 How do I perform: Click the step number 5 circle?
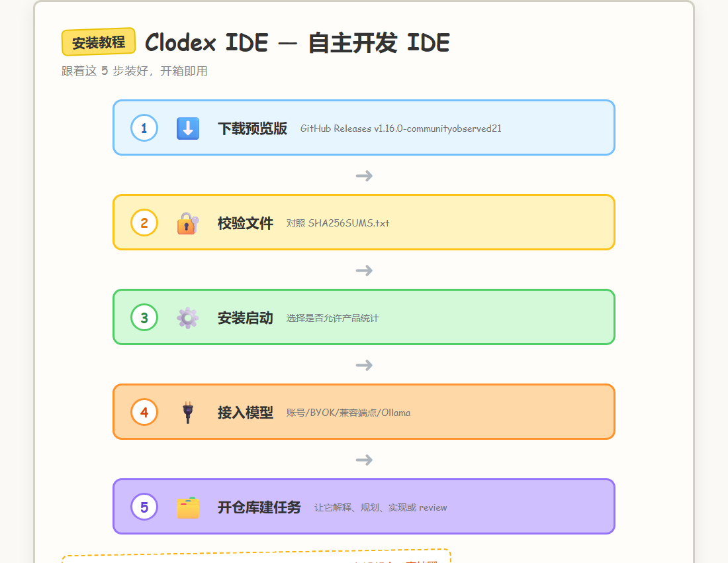[144, 507]
